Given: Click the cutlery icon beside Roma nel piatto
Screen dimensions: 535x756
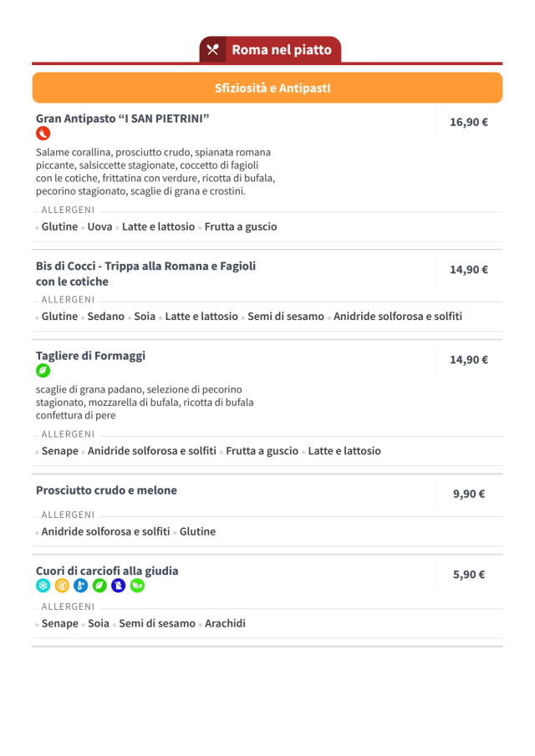Looking at the screenshot, I should pos(212,50).
